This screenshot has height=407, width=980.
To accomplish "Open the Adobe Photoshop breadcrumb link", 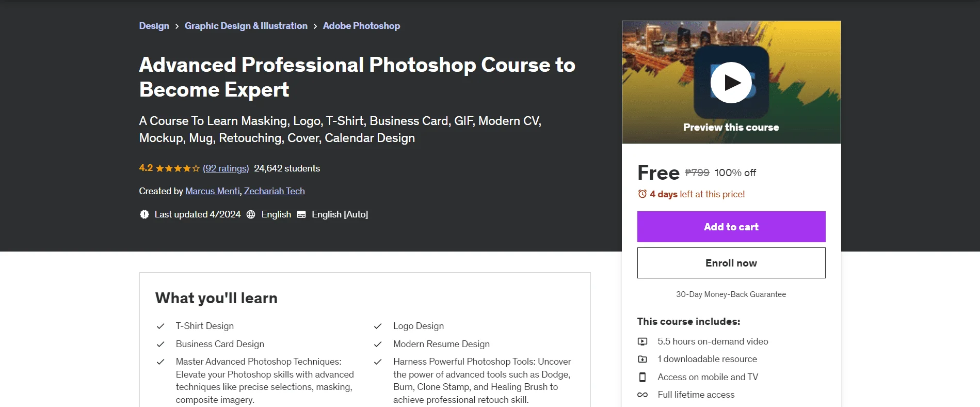I will [x=361, y=26].
